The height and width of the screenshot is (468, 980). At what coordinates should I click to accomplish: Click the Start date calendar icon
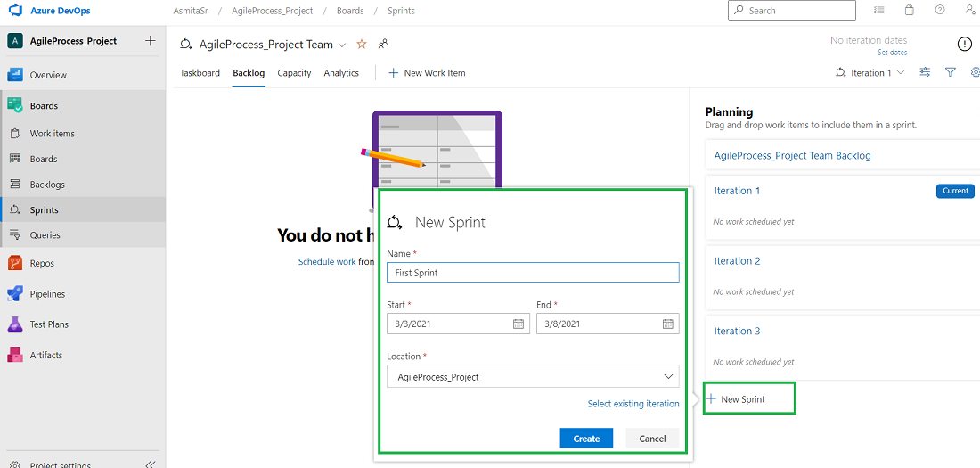coord(519,324)
